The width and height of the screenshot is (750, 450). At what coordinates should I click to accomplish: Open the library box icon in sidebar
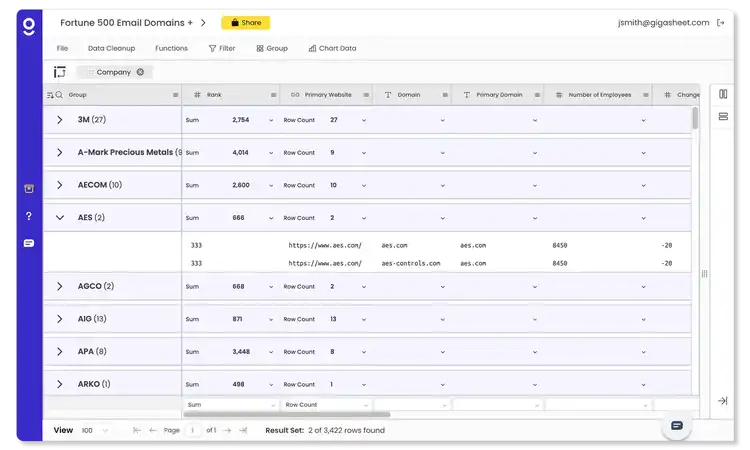[x=29, y=189]
